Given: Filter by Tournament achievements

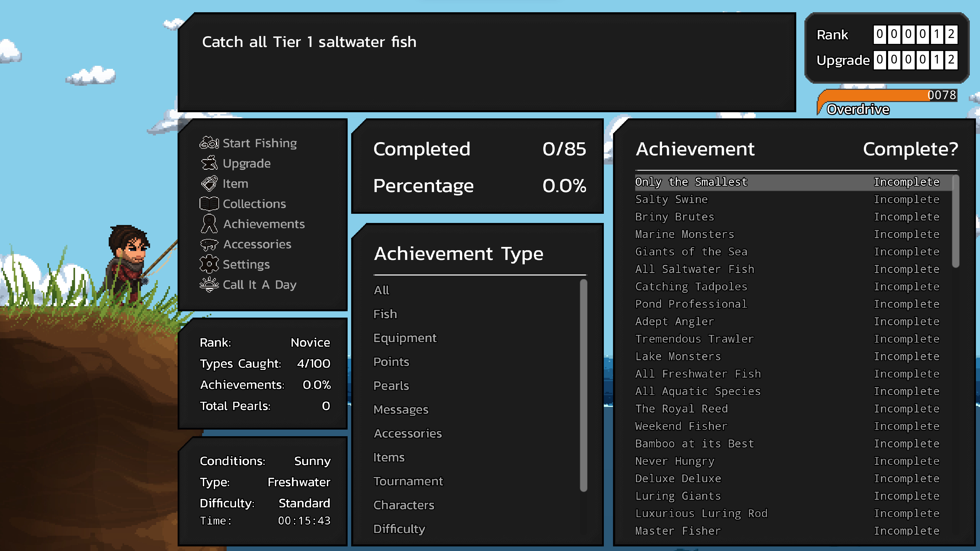Looking at the screenshot, I should (x=408, y=481).
